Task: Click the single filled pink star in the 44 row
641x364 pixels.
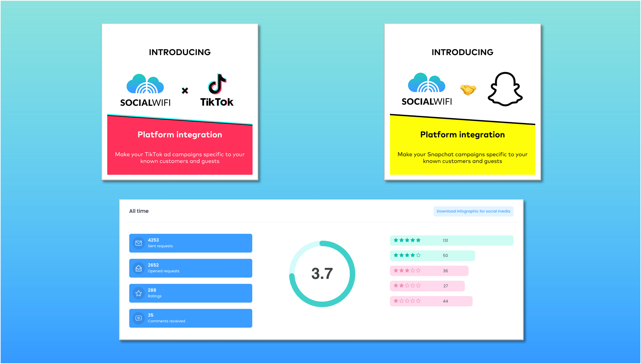Action: 396,301
